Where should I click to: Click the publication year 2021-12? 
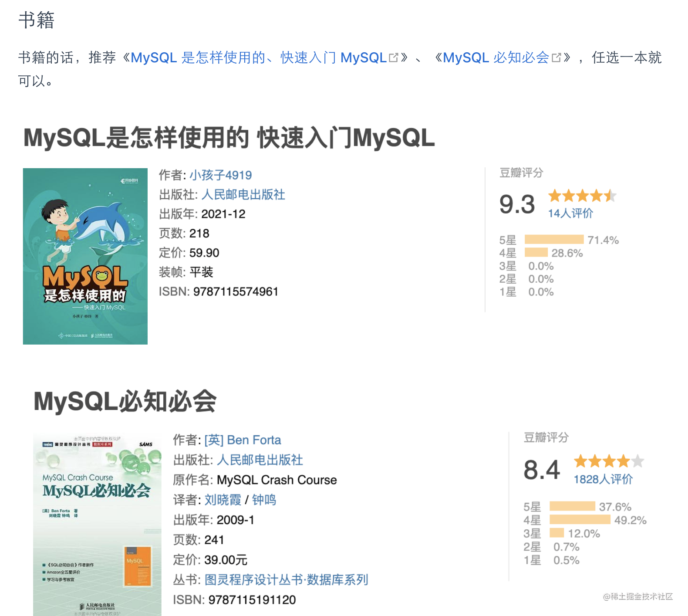(223, 214)
